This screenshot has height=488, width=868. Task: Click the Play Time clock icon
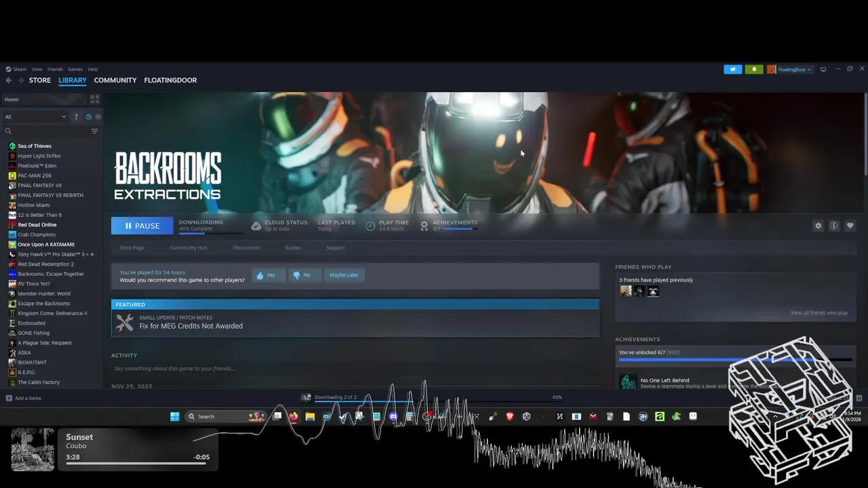tap(370, 226)
